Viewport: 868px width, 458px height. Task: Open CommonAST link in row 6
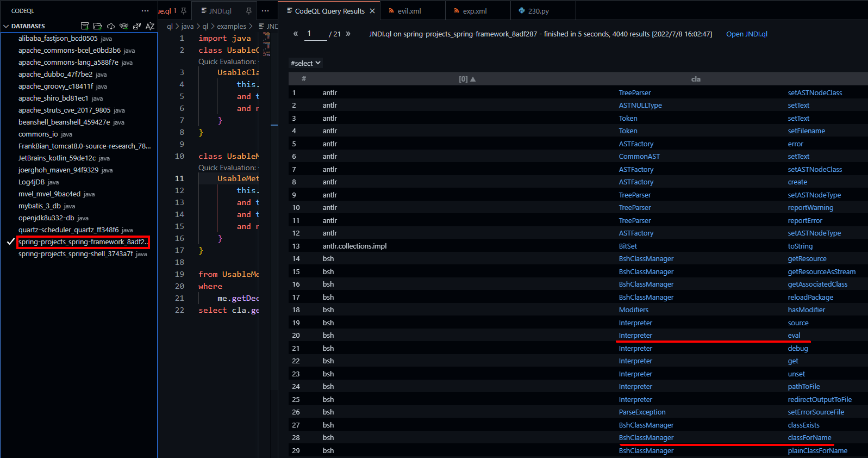(x=639, y=157)
